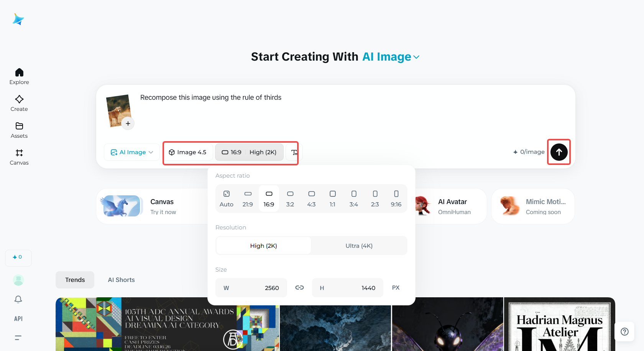This screenshot has height=351, width=644.
Task: Switch to the AI Shorts tab
Action: (121, 280)
